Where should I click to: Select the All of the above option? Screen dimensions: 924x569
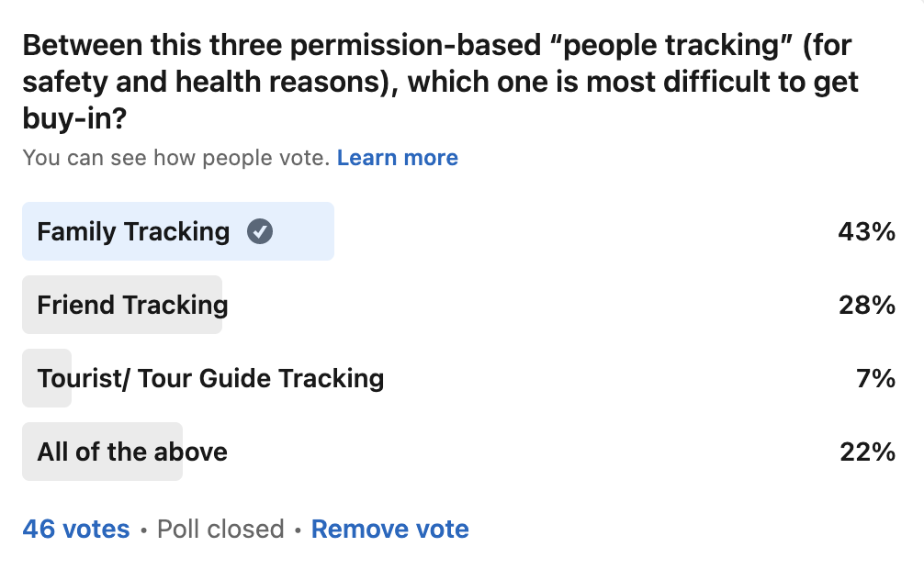(132, 452)
